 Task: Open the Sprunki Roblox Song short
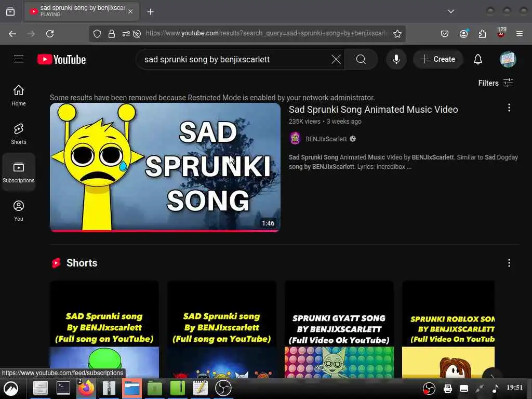(x=448, y=329)
